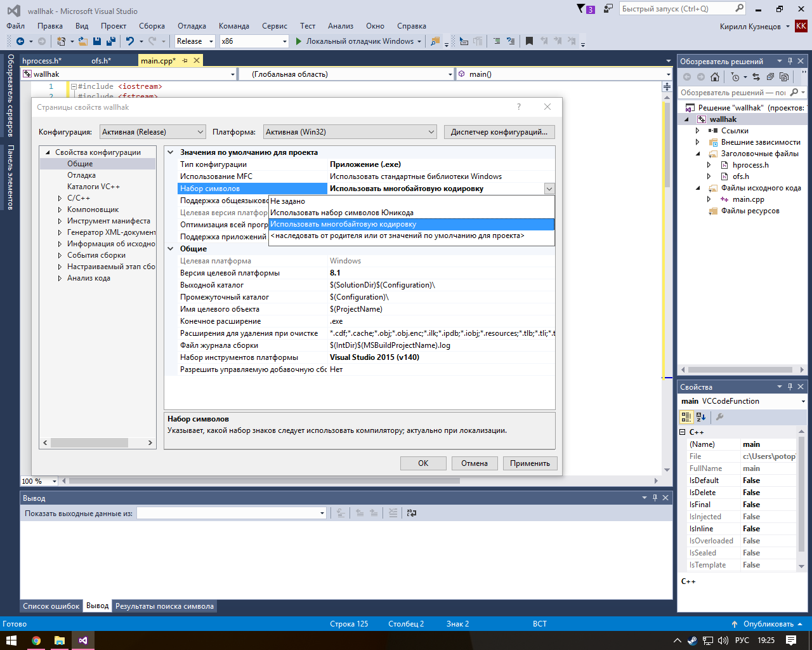Click the uncomment selected lines icon

511,41
